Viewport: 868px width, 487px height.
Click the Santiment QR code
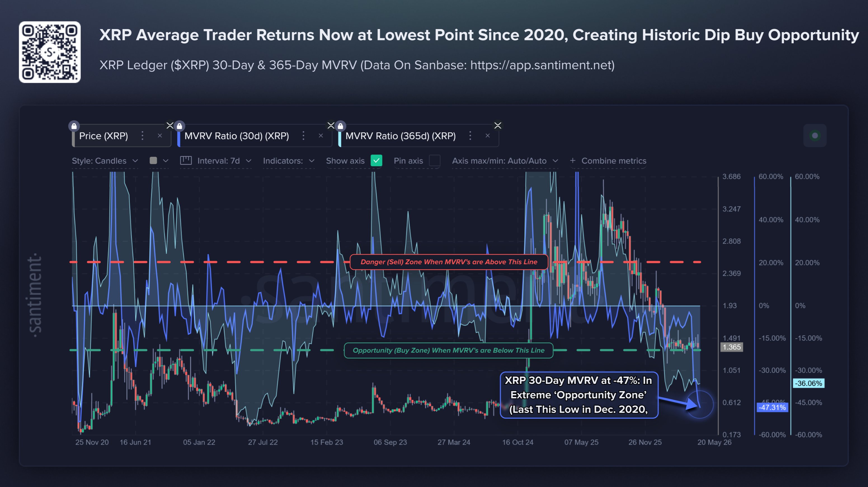50,52
